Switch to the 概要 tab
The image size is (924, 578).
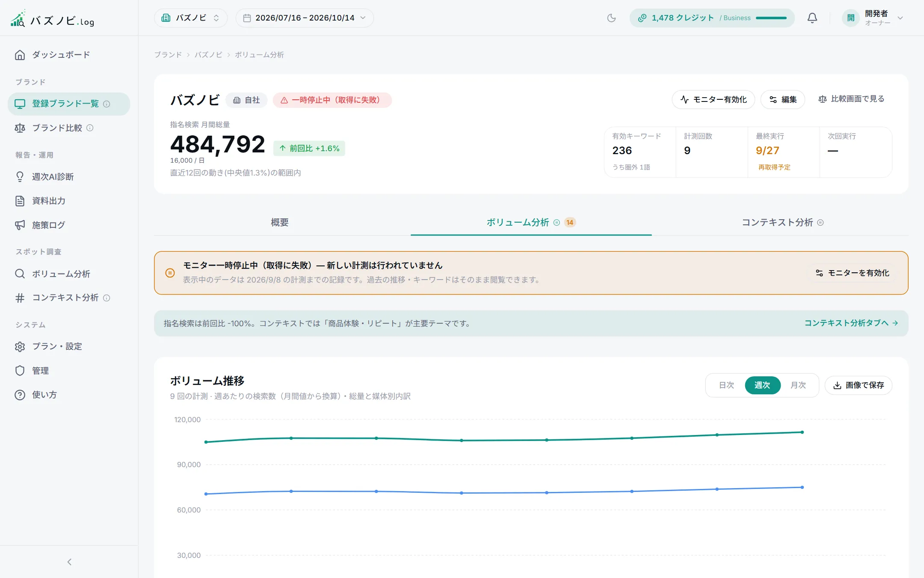pos(280,223)
